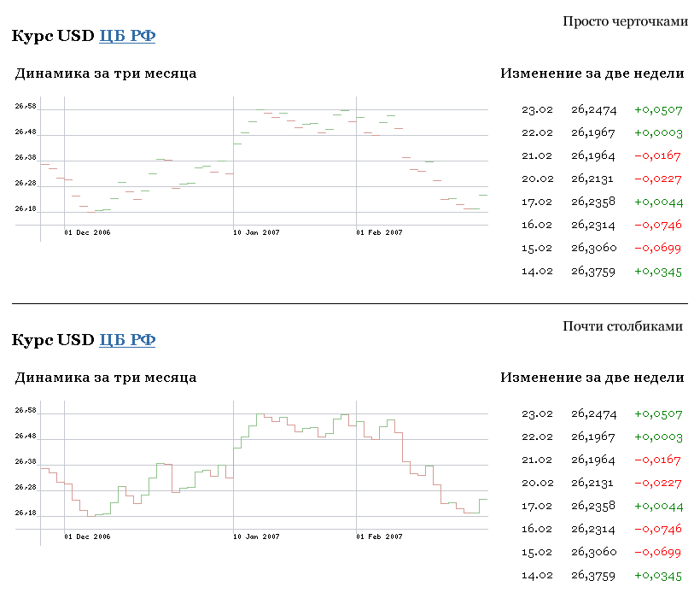Click the 20.02 date in the lower table
The image size is (700, 598).
tap(537, 484)
